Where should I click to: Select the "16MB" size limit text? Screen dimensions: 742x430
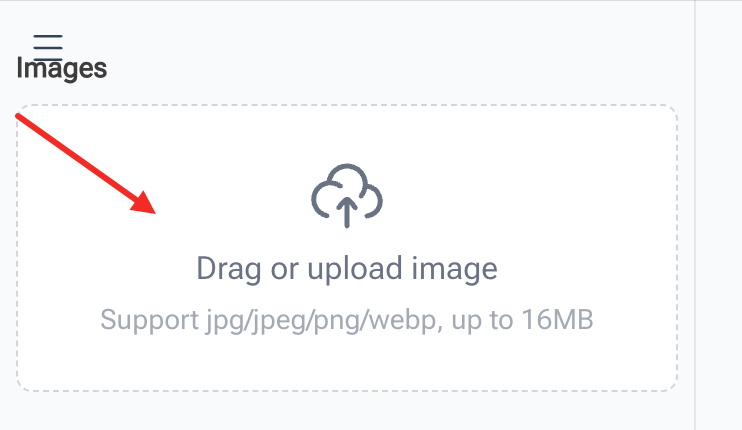pyautogui.click(x=557, y=319)
